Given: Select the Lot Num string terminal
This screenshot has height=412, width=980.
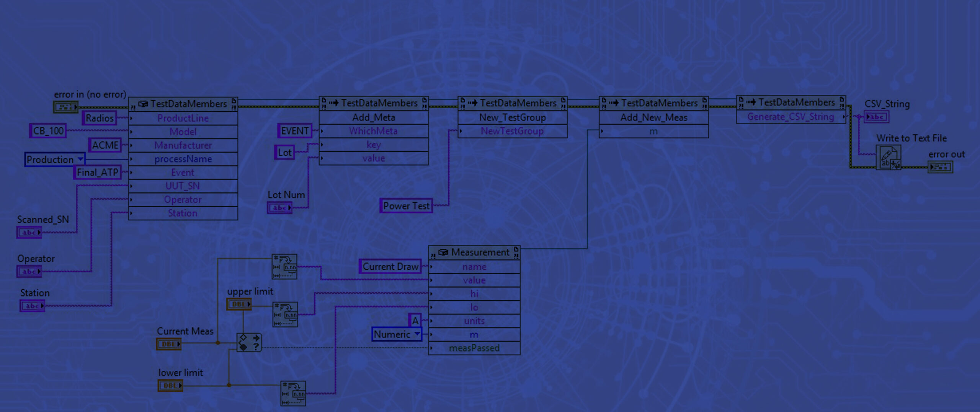Looking at the screenshot, I should (x=279, y=208).
